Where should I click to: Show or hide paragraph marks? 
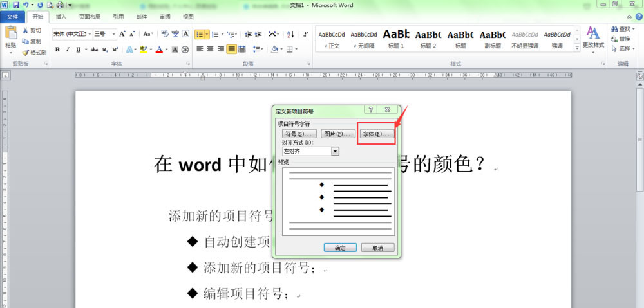click(305, 34)
